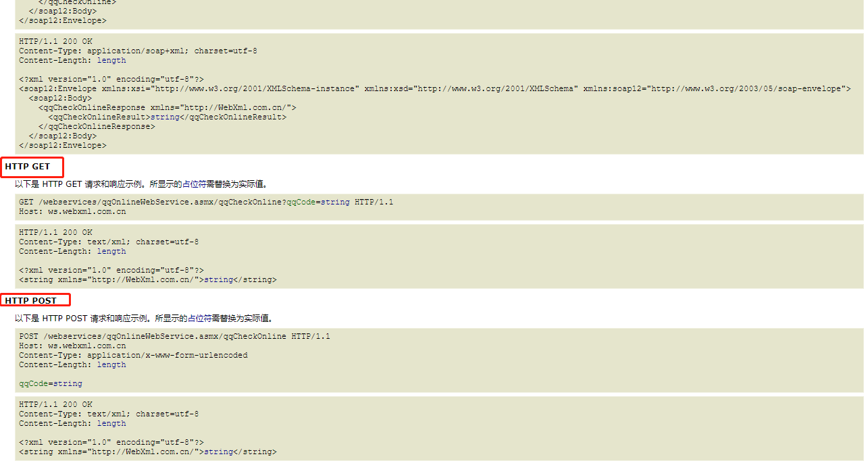868x467 pixels.
Task: Click text/xml Content-Type line in the POST response
Action: [x=109, y=414]
